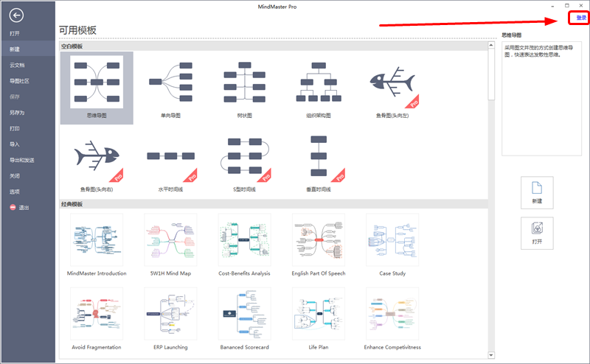Open the 打开 sidebar menu item
The image size is (590, 364).
28,33
